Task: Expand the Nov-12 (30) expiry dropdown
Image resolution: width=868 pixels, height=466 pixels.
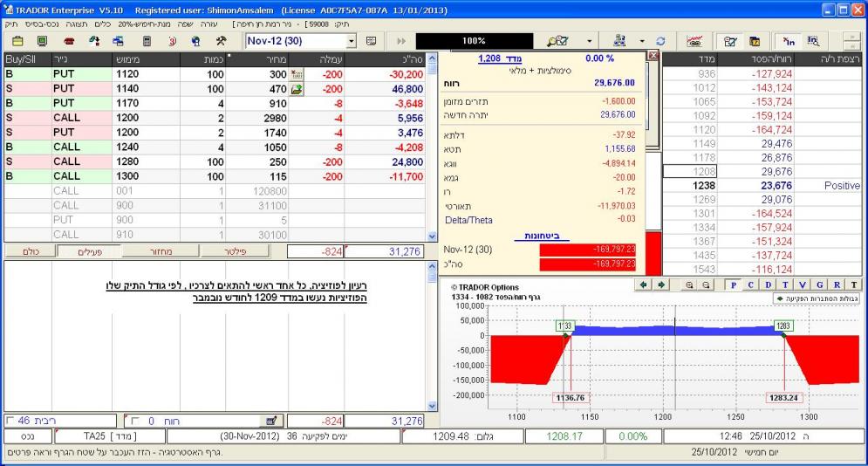Action: coord(352,41)
